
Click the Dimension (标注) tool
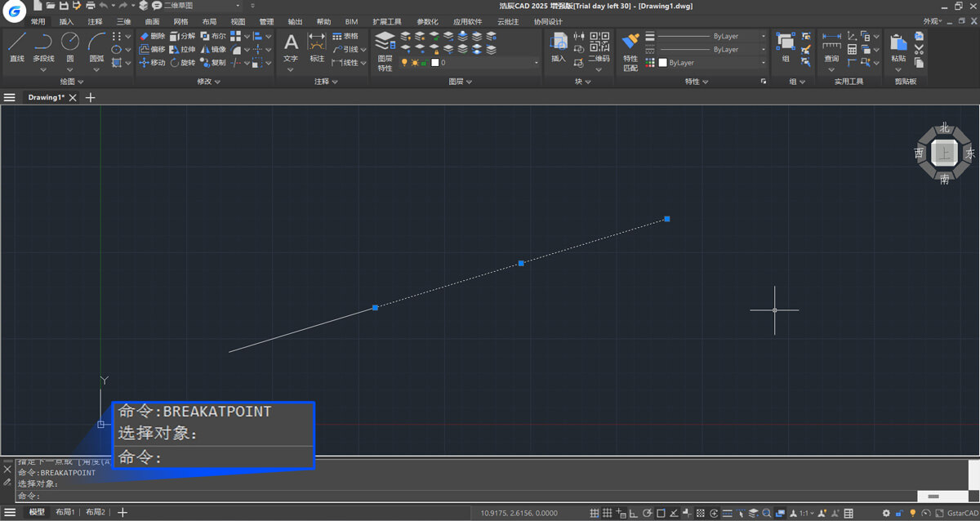pyautogui.click(x=317, y=47)
